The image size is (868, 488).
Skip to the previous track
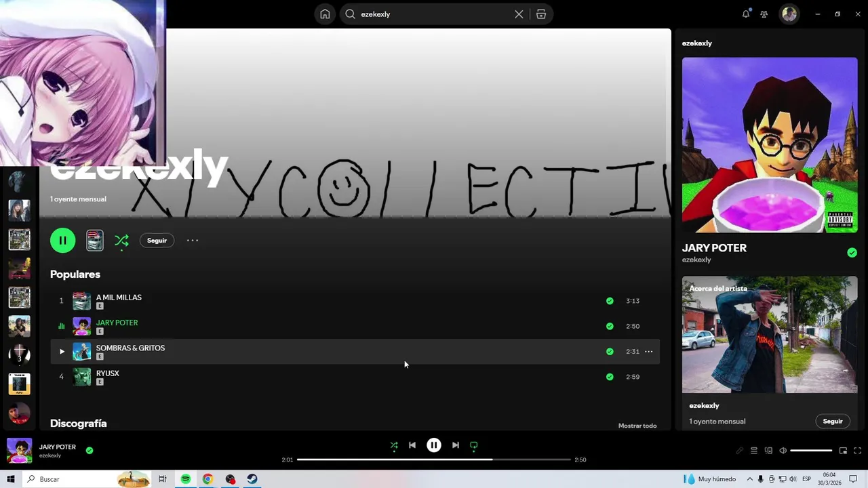pos(412,445)
